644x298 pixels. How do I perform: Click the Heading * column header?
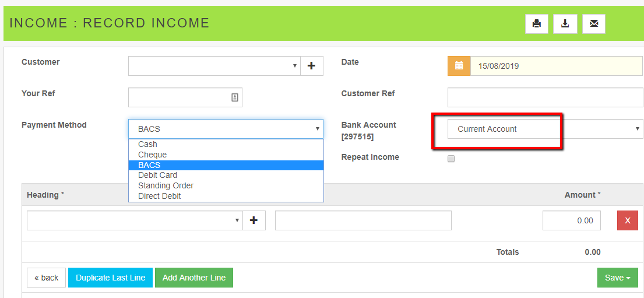tap(45, 195)
